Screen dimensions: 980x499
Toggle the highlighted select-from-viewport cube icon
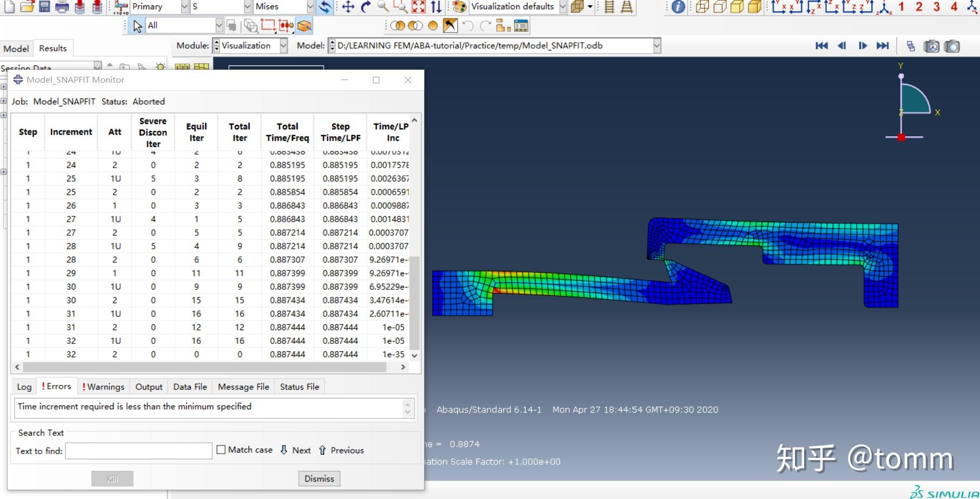pos(305,25)
